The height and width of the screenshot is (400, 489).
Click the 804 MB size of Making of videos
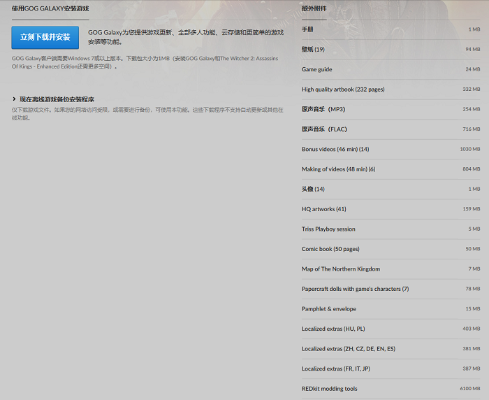471,169
